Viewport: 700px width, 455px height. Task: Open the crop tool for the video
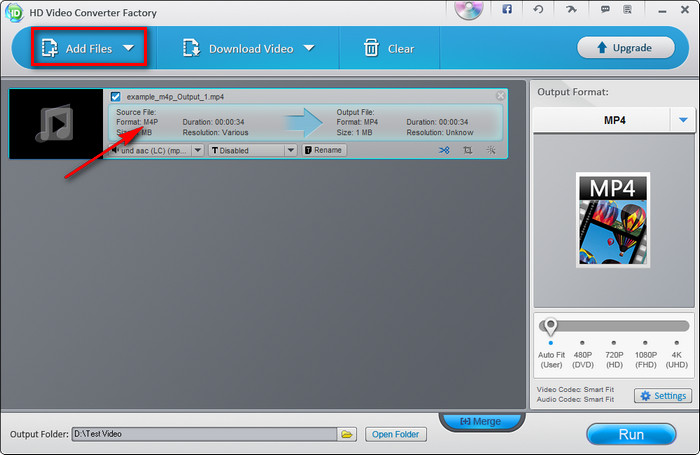point(468,150)
